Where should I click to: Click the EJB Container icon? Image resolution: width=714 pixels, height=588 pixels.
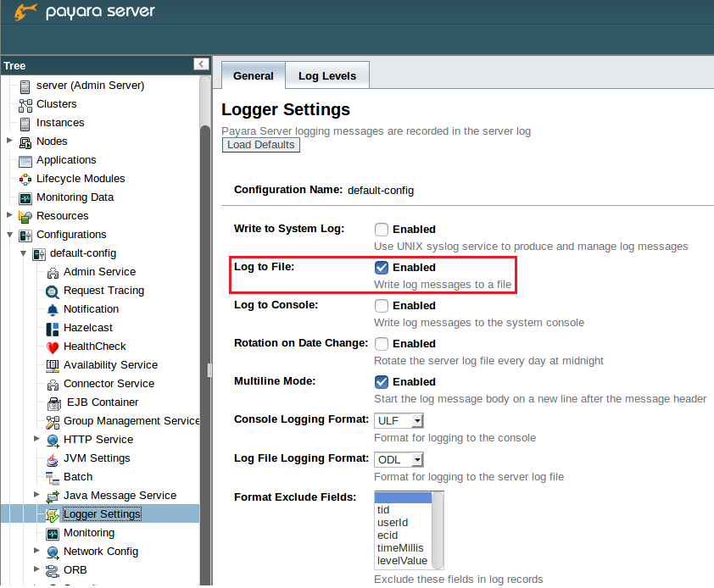point(54,403)
